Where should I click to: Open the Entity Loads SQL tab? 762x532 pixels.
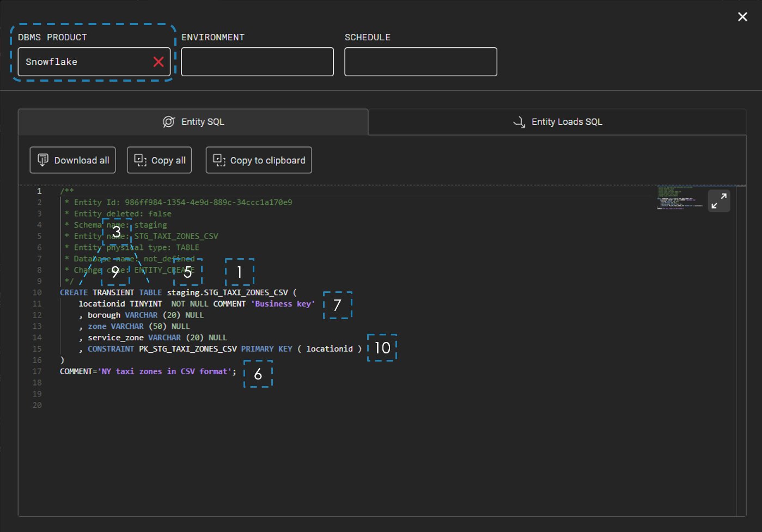tap(557, 122)
